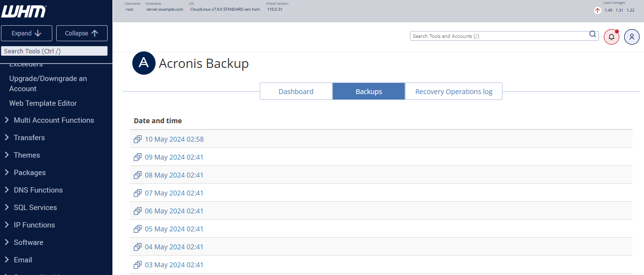Image resolution: width=644 pixels, height=275 pixels.
Task: Click the hostname server.example.com text
Action: coord(165,9)
